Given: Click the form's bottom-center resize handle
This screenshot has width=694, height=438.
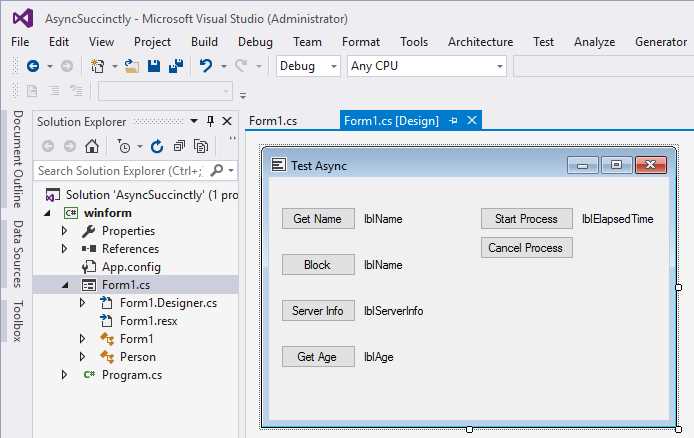Looking at the screenshot, I should point(470,429).
